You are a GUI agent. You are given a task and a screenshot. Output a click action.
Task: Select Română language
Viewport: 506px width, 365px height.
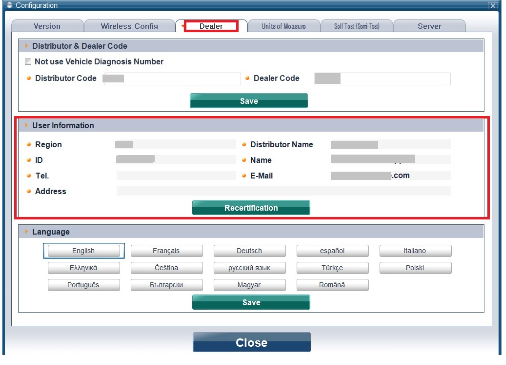(x=332, y=285)
